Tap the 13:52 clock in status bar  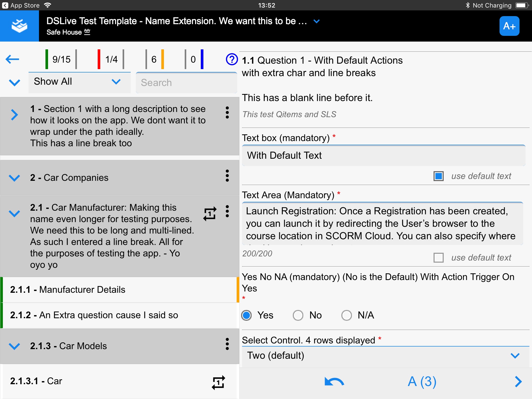click(267, 5)
